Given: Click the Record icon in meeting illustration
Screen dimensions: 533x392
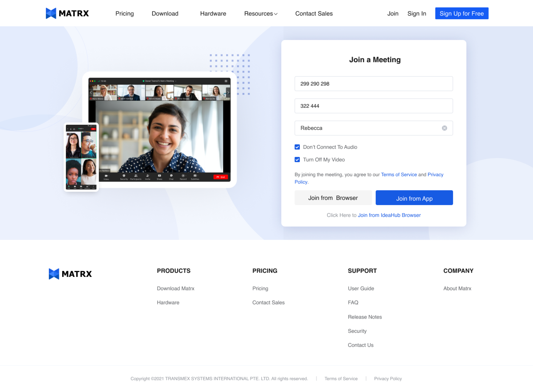Looking at the screenshot, I should tap(183, 176).
